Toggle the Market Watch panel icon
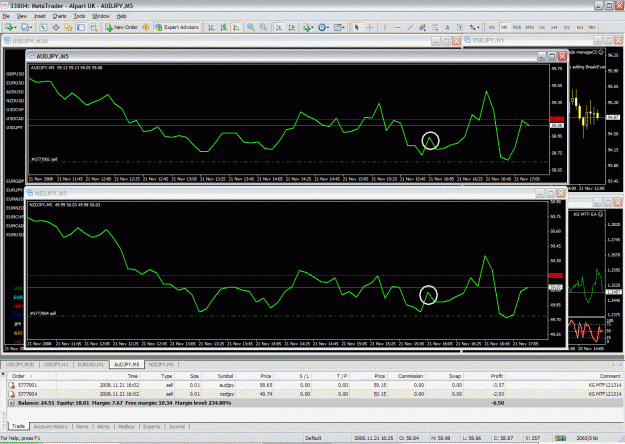This screenshot has height=444, width=625. pos(43,27)
